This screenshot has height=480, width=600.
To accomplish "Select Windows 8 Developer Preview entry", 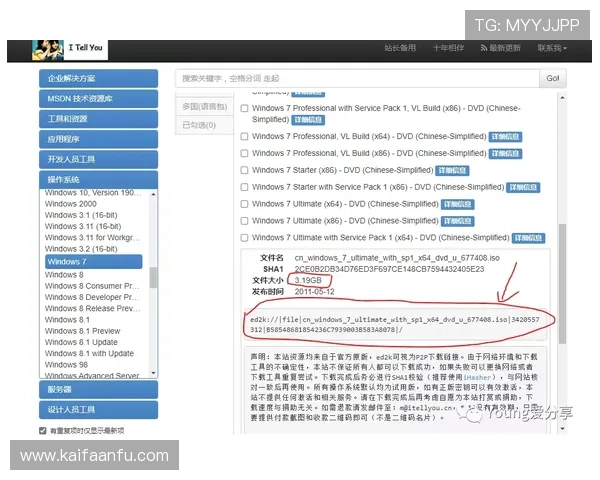I will (92, 297).
